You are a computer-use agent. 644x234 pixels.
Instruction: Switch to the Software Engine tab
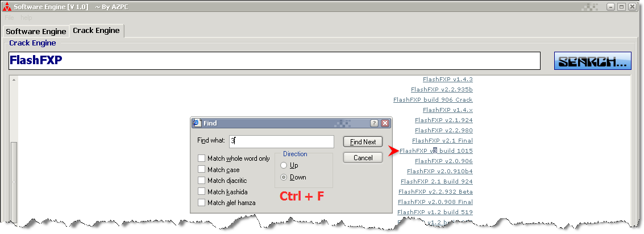36,31
